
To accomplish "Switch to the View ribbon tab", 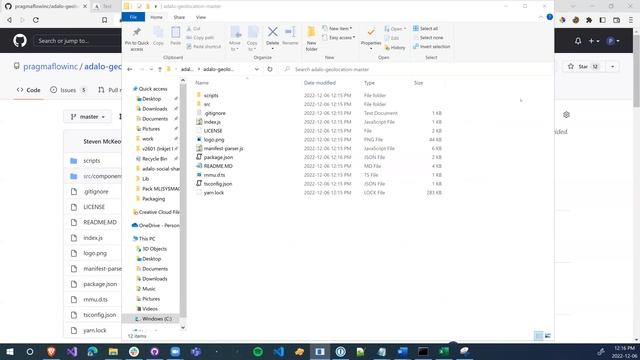I will coord(201,17).
